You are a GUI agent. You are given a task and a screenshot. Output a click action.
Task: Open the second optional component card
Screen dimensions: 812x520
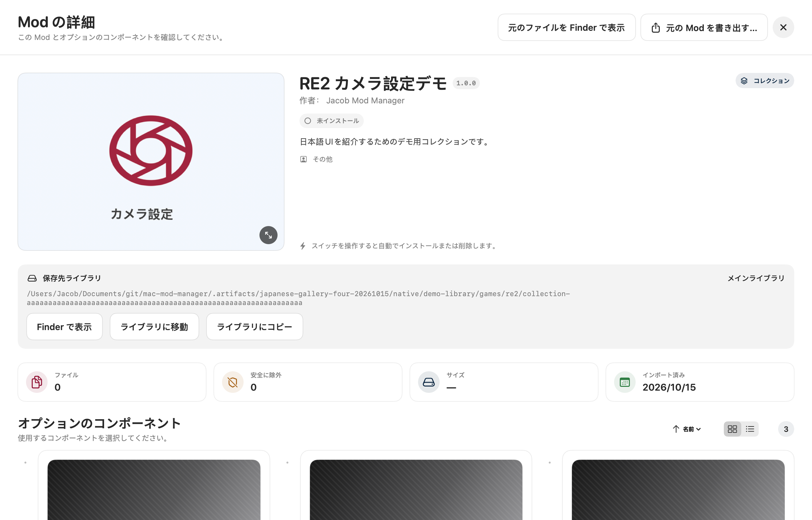(x=416, y=485)
